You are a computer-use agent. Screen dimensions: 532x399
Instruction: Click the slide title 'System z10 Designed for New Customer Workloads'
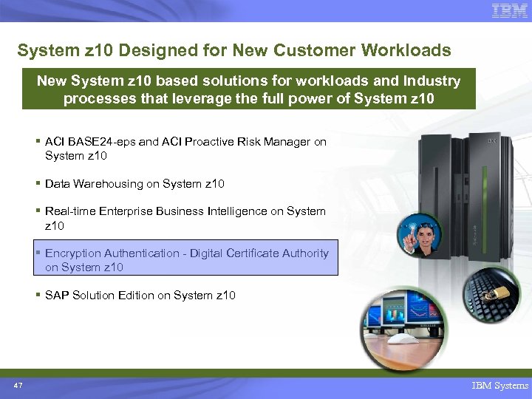click(234, 50)
